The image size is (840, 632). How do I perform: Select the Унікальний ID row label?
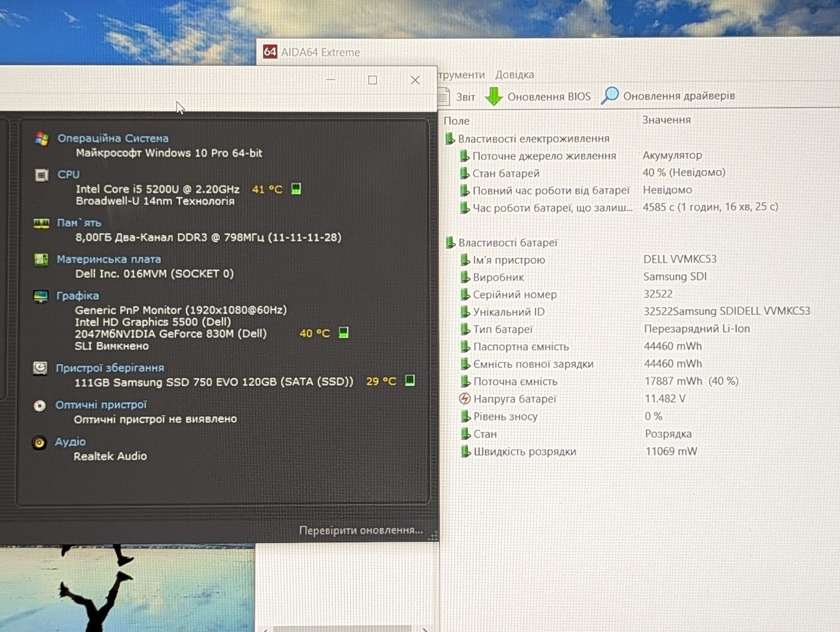[509, 312]
